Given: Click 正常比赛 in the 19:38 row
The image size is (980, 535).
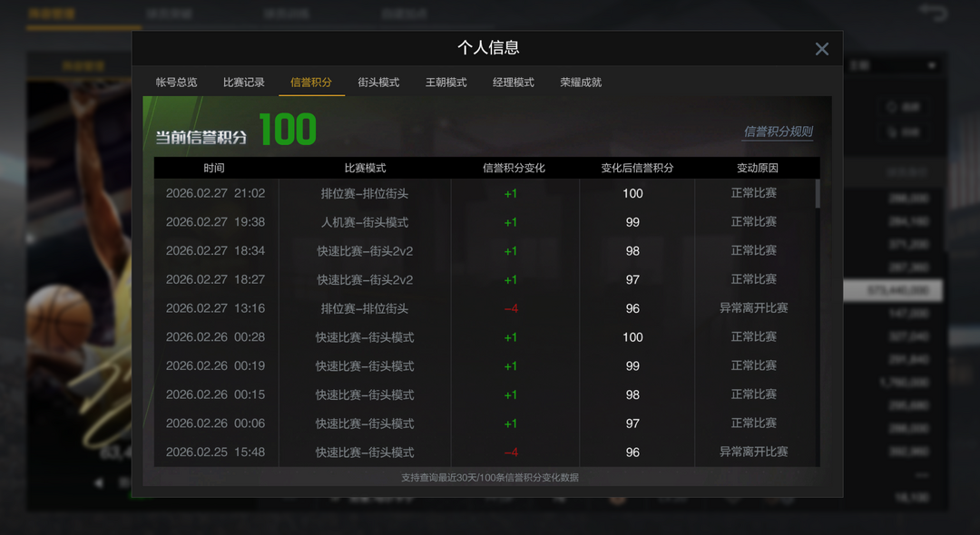Looking at the screenshot, I should (754, 221).
